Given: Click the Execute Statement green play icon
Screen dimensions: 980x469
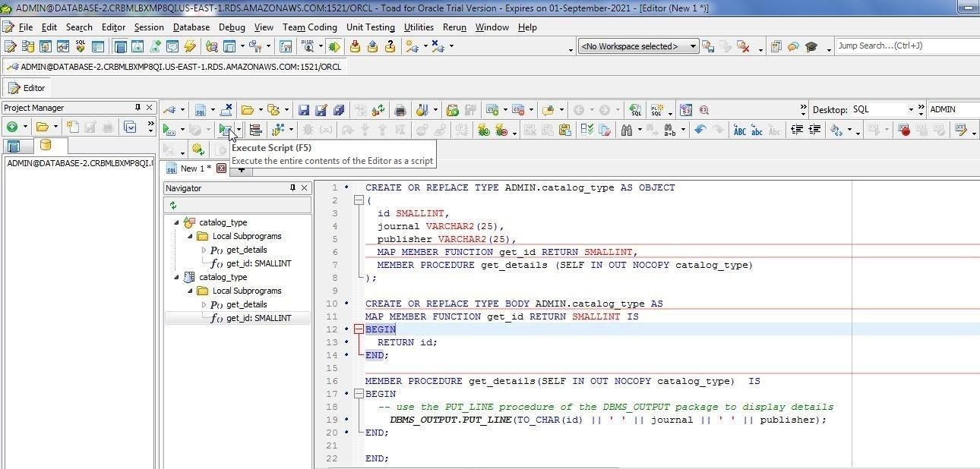Looking at the screenshot, I should click(x=169, y=130).
